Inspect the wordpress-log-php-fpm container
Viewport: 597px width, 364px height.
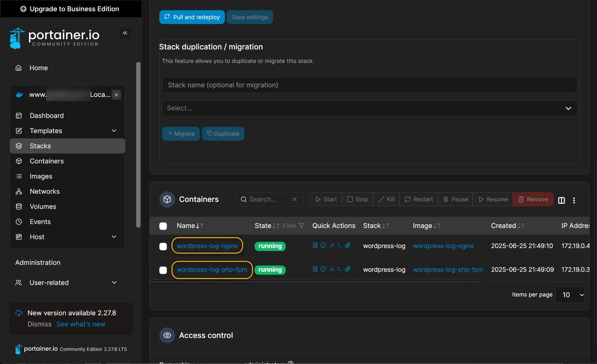click(323, 269)
